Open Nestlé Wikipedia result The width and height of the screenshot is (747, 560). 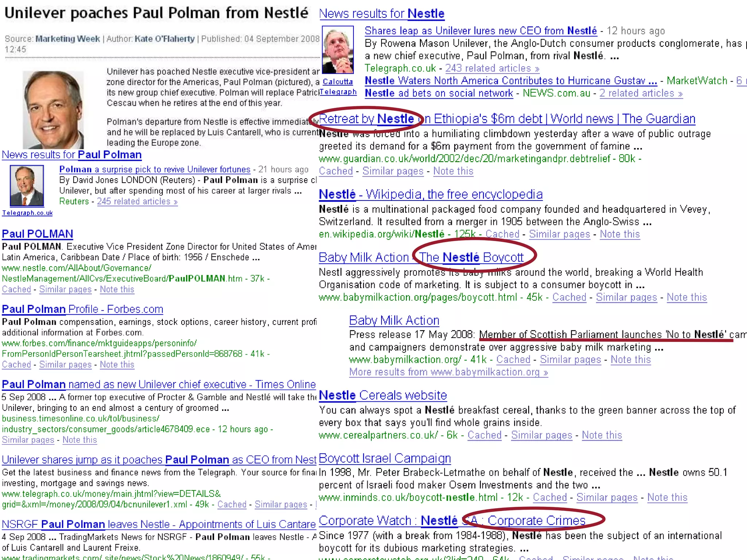[x=430, y=194]
